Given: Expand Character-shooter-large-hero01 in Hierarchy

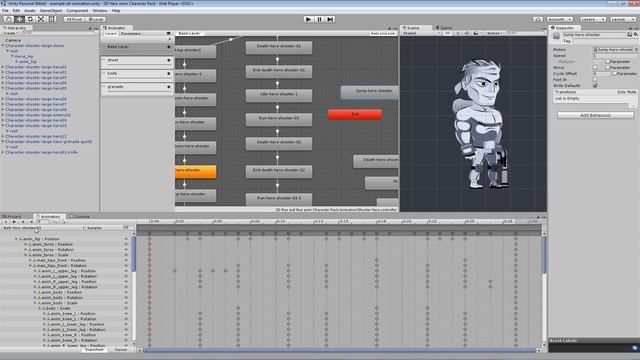Looking at the screenshot, I should [3, 67].
